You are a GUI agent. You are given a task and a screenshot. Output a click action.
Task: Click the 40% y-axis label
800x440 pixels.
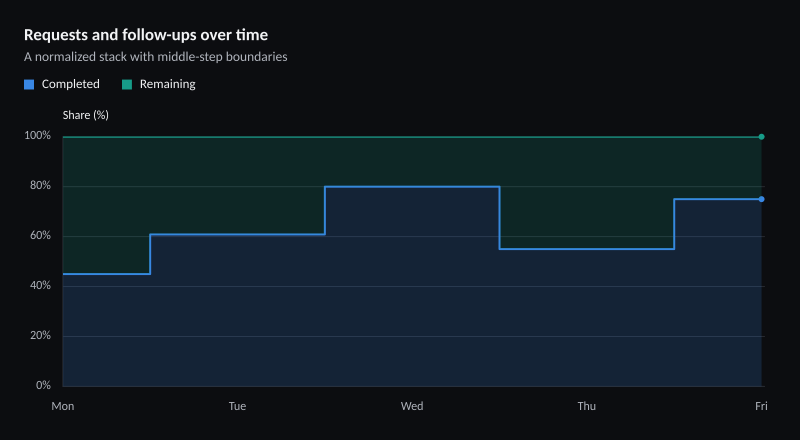click(x=42, y=286)
